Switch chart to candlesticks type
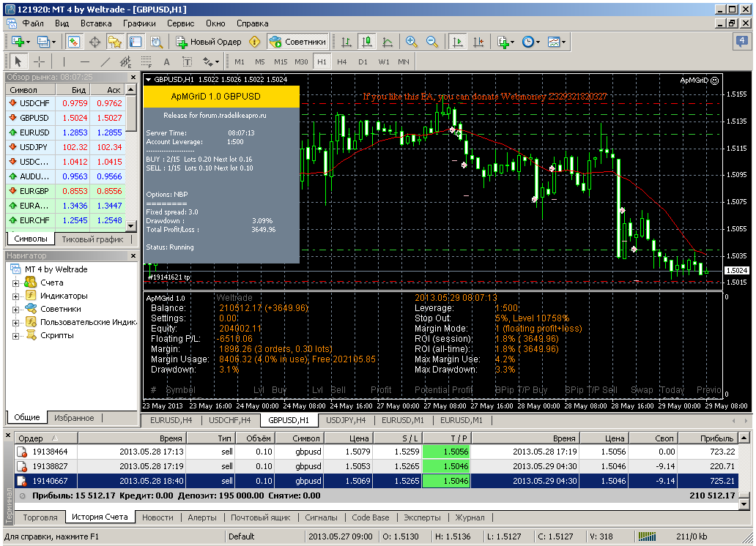756x546 pixels. (x=367, y=42)
